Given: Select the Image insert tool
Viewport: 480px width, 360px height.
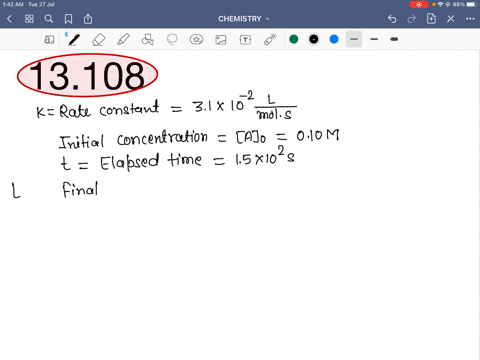Looking at the screenshot, I should [x=221, y=40].
